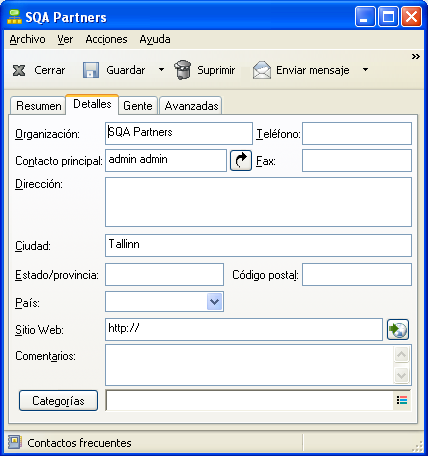Focus the Fax input field

point(357,161)
